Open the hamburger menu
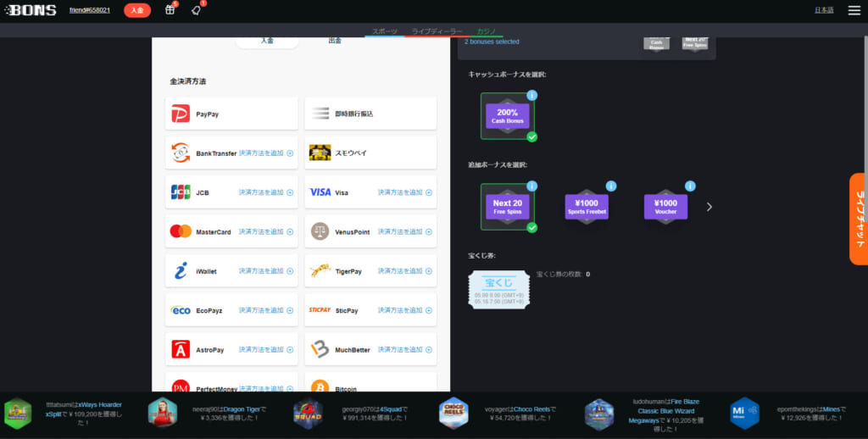 [x=854, y=10]
